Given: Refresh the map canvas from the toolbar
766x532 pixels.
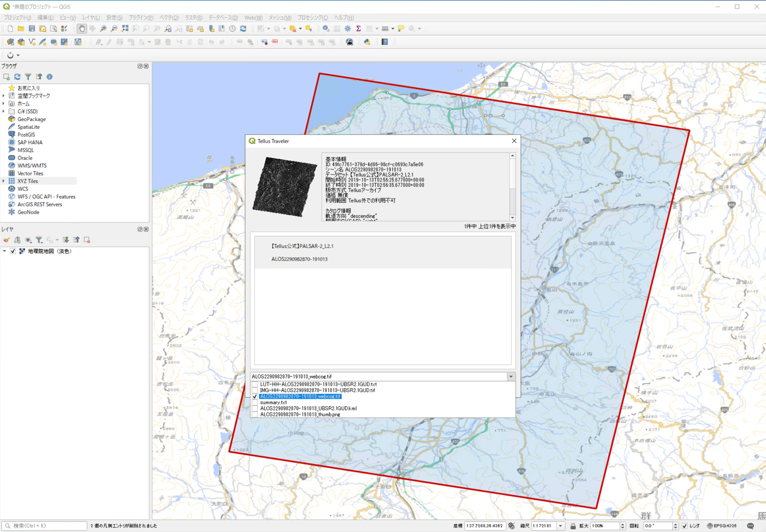Looking at the screenshot, I should point(243,29).
